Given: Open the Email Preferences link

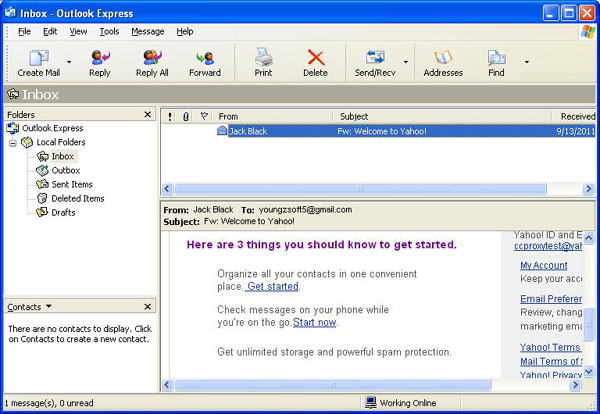Looking at the screenshot, I should click(x=551, y=299).
